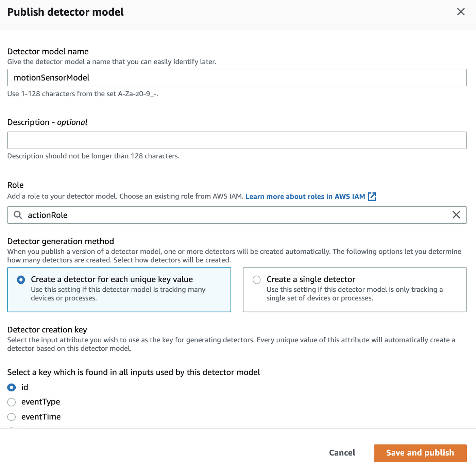Click the single detector option card
The height and width of the screenshot is (464, 476).
pos(355,289)
